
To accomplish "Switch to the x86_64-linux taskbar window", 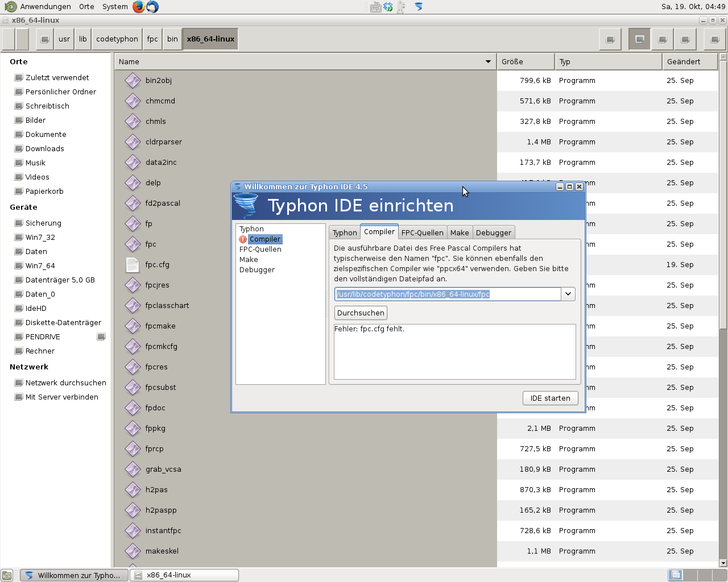I will click(184, 575).
